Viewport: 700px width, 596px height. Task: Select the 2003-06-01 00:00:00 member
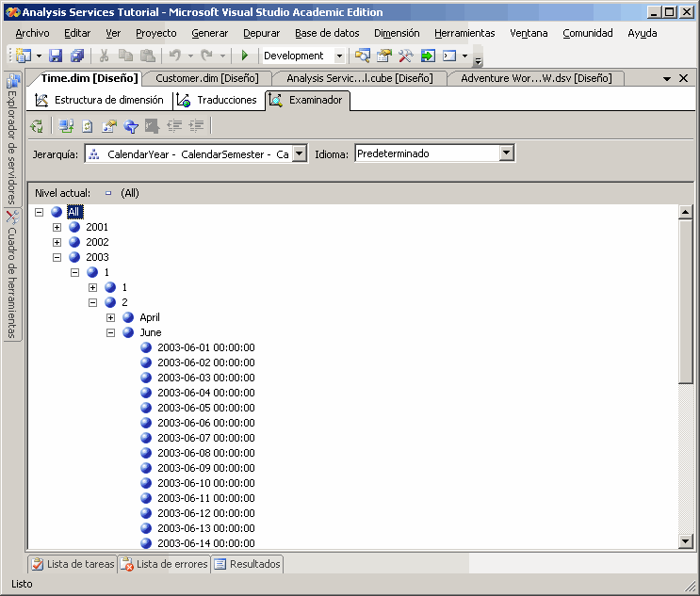206,347
